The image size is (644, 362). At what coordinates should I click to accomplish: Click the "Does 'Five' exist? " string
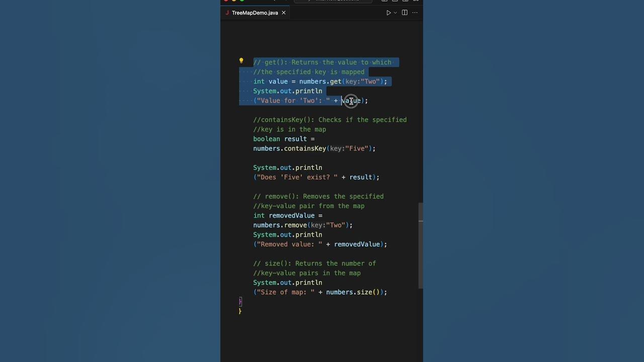point(297,177)
